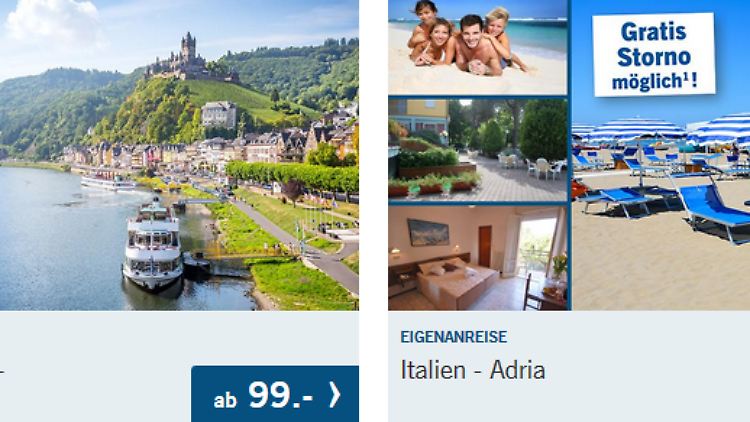Open the "Italien - Adria" offer title
The height and width of the screenshot is (422, 750).
(x=473, y=370)
